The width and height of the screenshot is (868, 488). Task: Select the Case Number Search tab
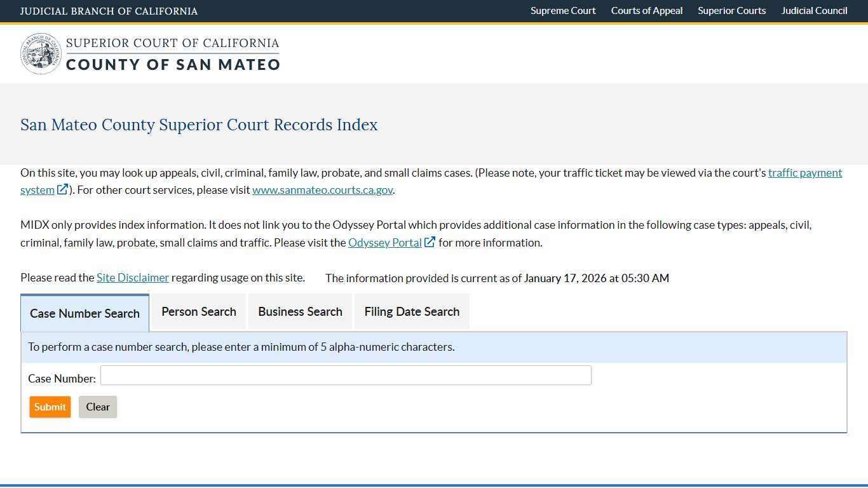pyautogui.click(x=85, y=313)
